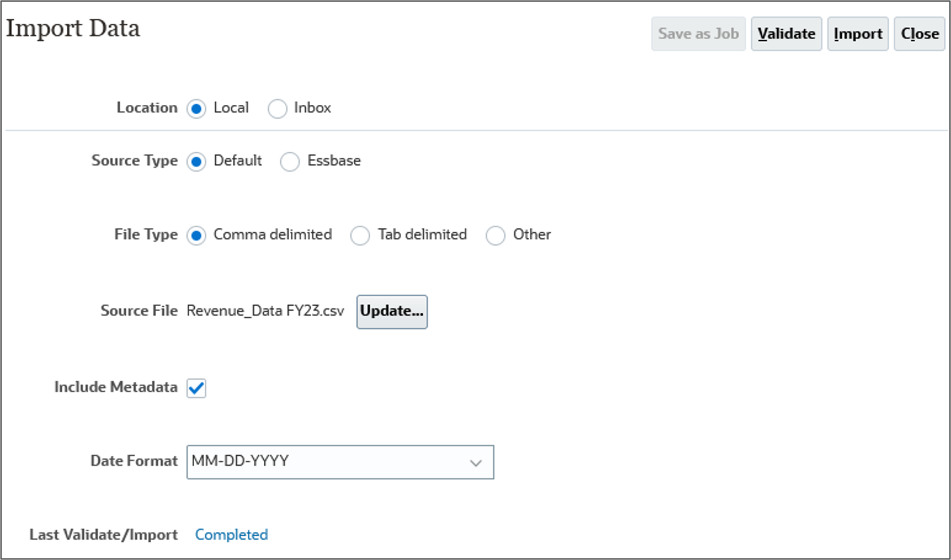The width and height of the screenshot is (951, 560).
Task: Click the Inbox label text
Action: tap(312, 108)
